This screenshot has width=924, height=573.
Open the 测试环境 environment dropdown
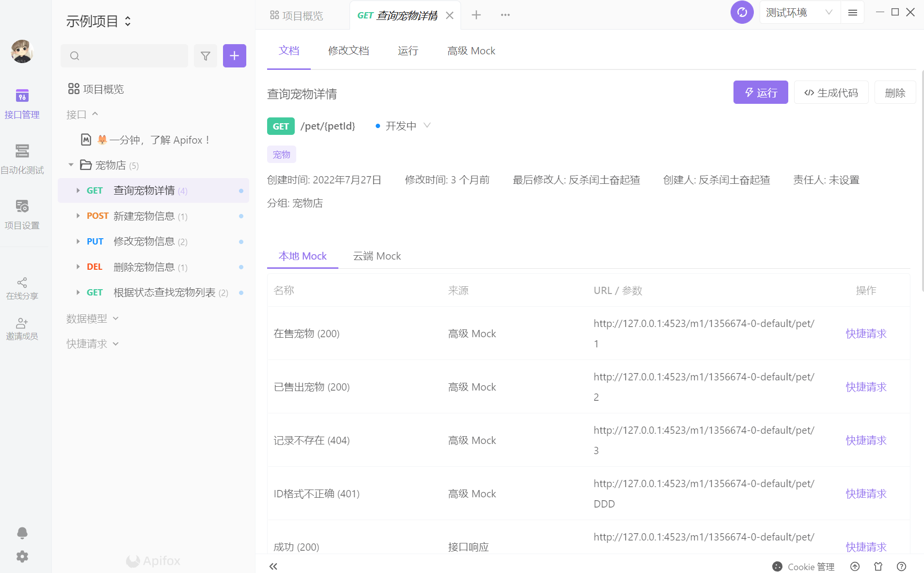(x=799, y=13)
